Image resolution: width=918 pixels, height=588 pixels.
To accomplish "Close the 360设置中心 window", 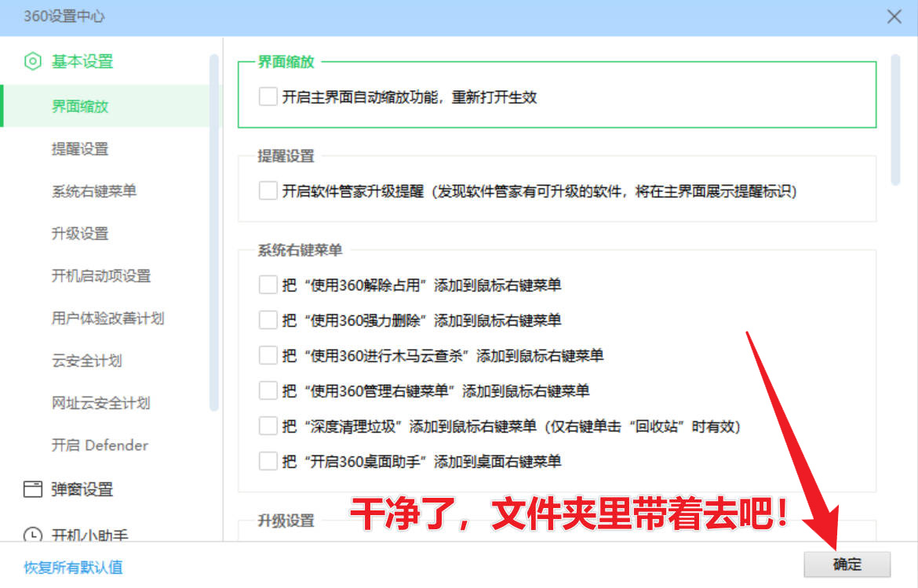I will click(x=894, y=16).
